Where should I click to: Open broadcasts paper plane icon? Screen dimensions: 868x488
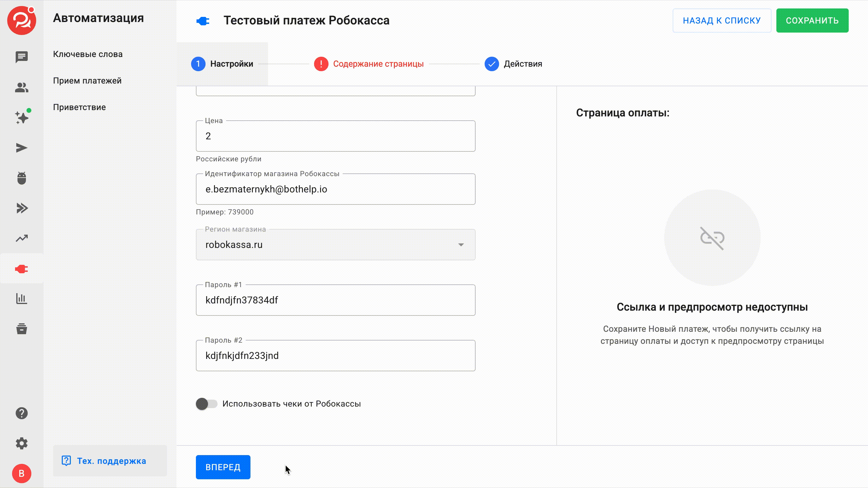[22, 148]
